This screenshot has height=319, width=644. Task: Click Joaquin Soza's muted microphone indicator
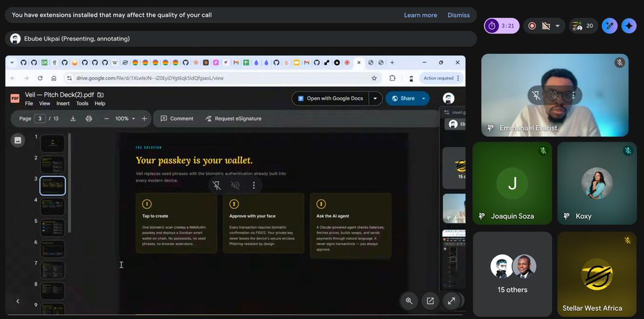543,151
